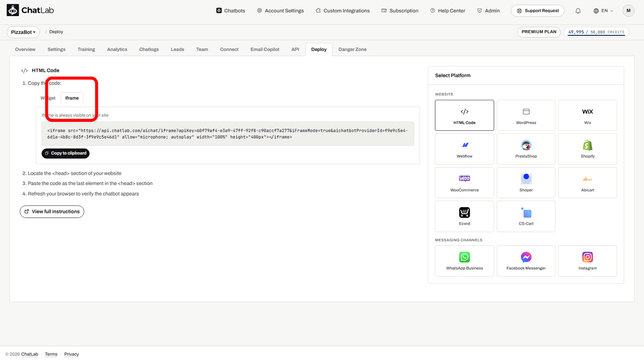Image resolution: width=644 pixels, height=362 pixels.
Task: Select the WhatsApp Business channel icon
Action: (465, 257)
